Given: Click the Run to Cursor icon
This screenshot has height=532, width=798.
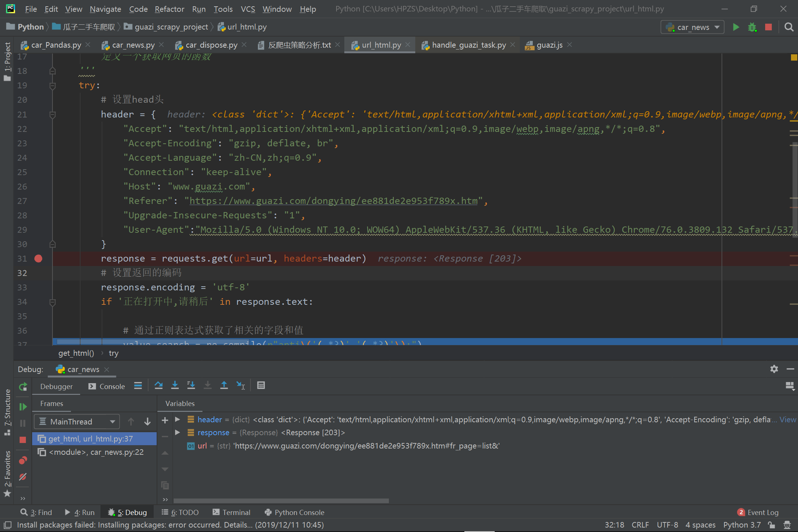Looking at the screenshot, I should click(x=241, y=385).
